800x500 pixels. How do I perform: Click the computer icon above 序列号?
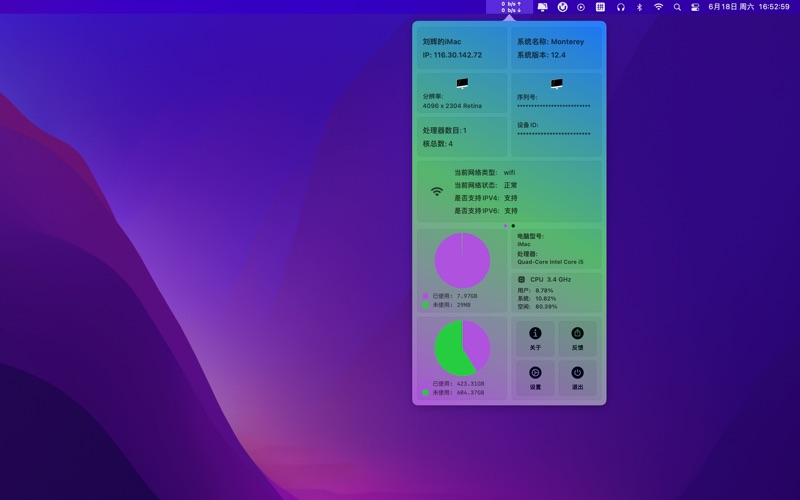coord(556,84)
